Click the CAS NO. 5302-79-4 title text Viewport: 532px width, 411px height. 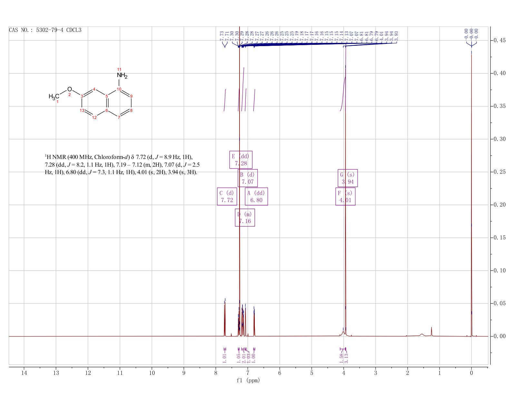point(45,30)
